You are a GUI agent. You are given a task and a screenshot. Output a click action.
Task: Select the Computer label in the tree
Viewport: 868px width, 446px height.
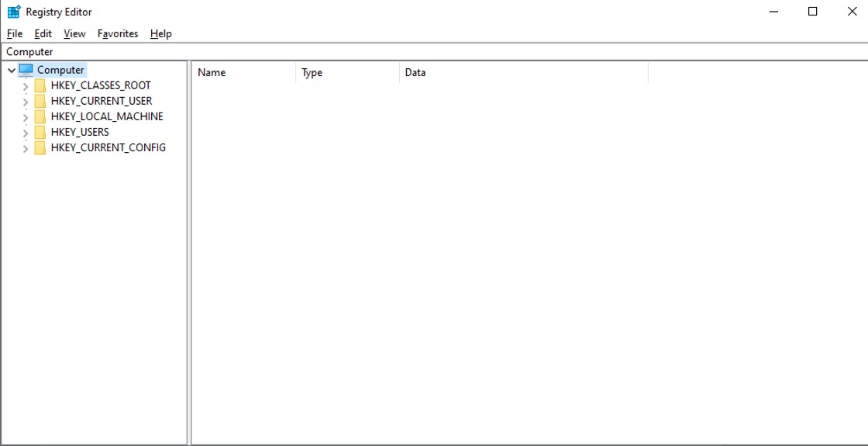[61, 70]
